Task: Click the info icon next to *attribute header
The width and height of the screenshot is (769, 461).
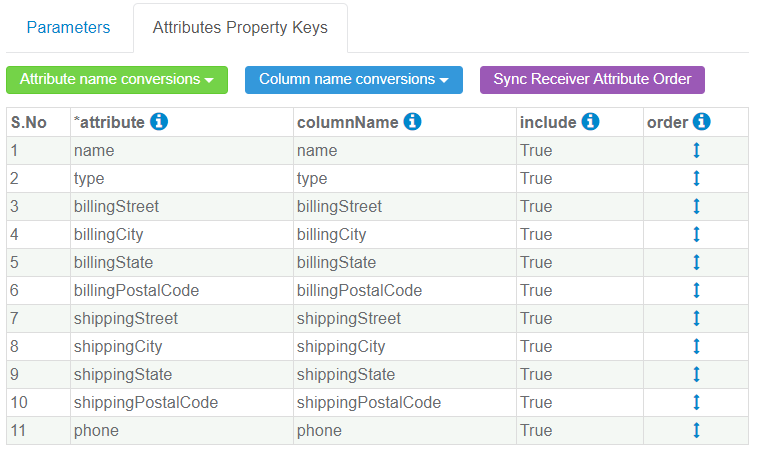Action: tap(159, 121)
